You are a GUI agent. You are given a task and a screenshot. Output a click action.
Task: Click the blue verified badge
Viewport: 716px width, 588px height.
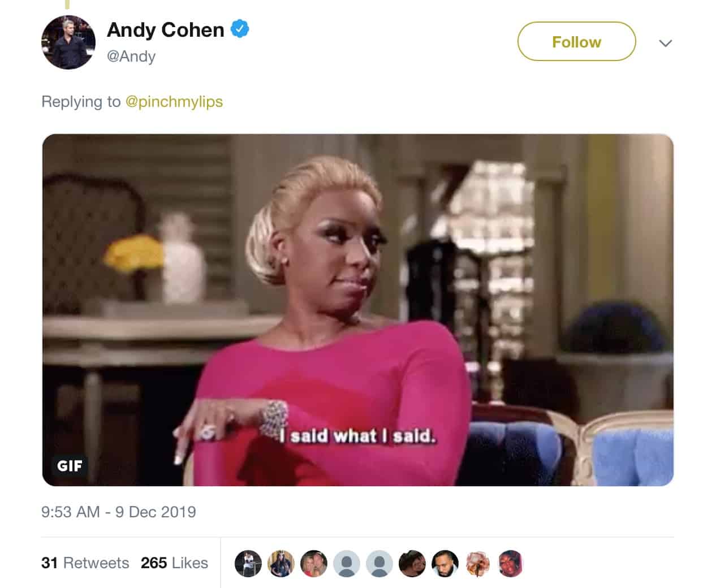click(x=240, y=29)
